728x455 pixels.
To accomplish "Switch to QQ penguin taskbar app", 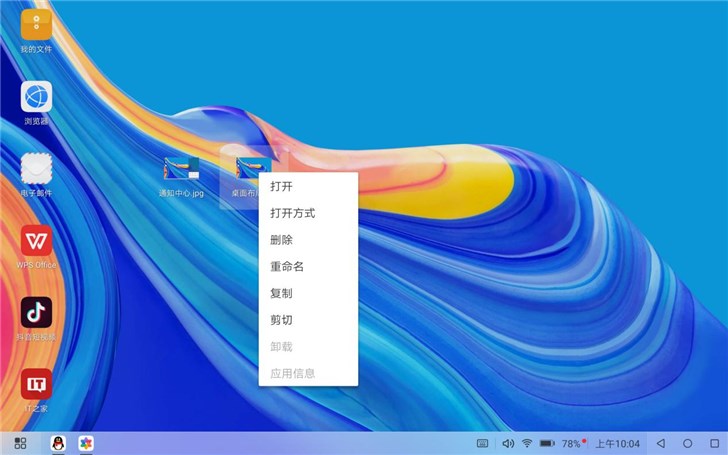I will 58,443.
